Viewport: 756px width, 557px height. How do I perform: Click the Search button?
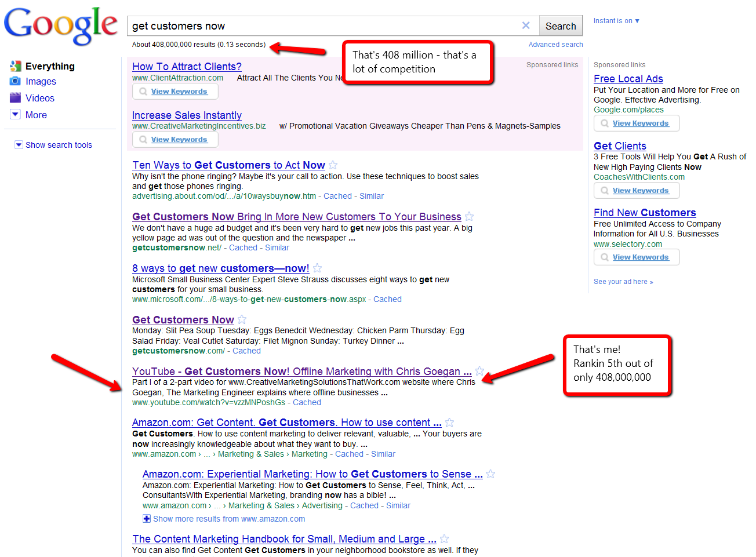click(561, 26)
